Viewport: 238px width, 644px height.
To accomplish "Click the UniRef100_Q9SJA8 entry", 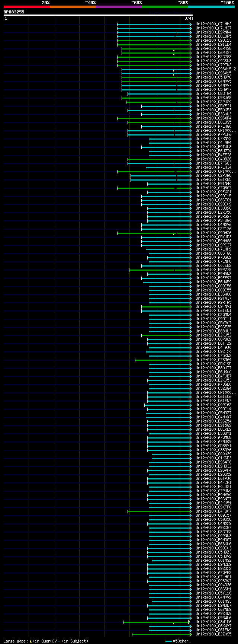I will [x=213, y=98].
